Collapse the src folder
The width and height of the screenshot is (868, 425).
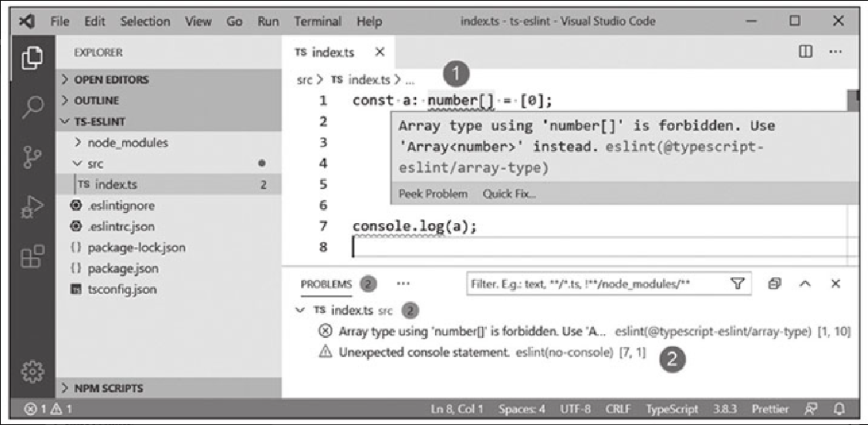tap(168, 164)
